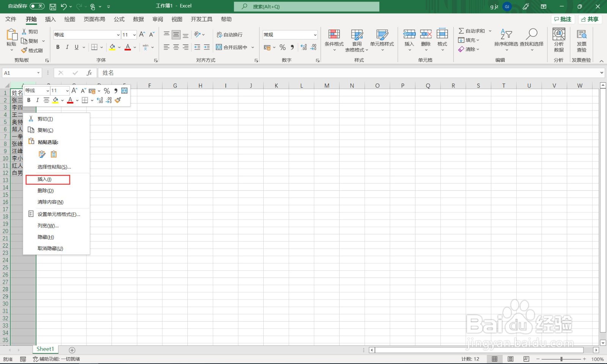The height and width of the screenshot is (364, 607).
Task: Click the Invoice Check (发票查验) icon
Action: [582, 34]
